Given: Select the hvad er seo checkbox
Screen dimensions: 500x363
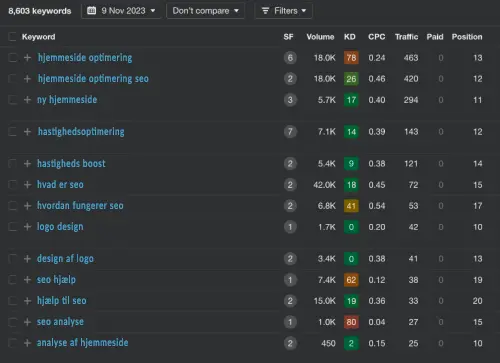Looking at the screenshot, I should (12, 185).
